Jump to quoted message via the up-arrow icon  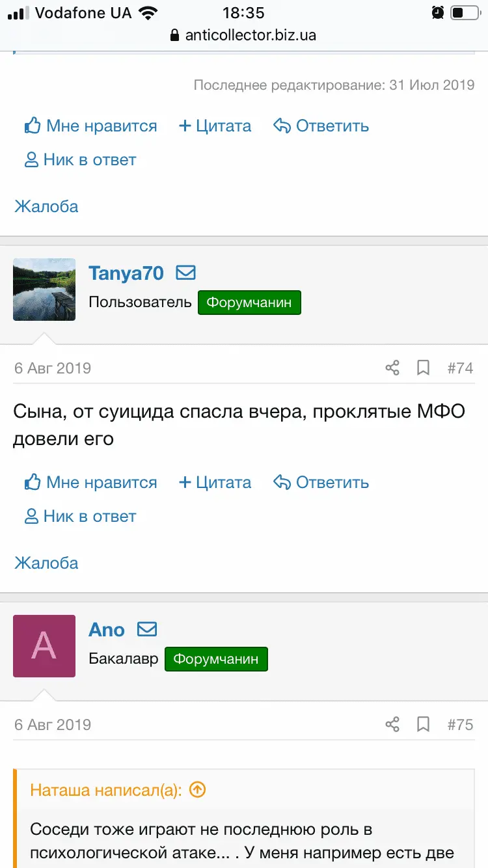(196, 789)
